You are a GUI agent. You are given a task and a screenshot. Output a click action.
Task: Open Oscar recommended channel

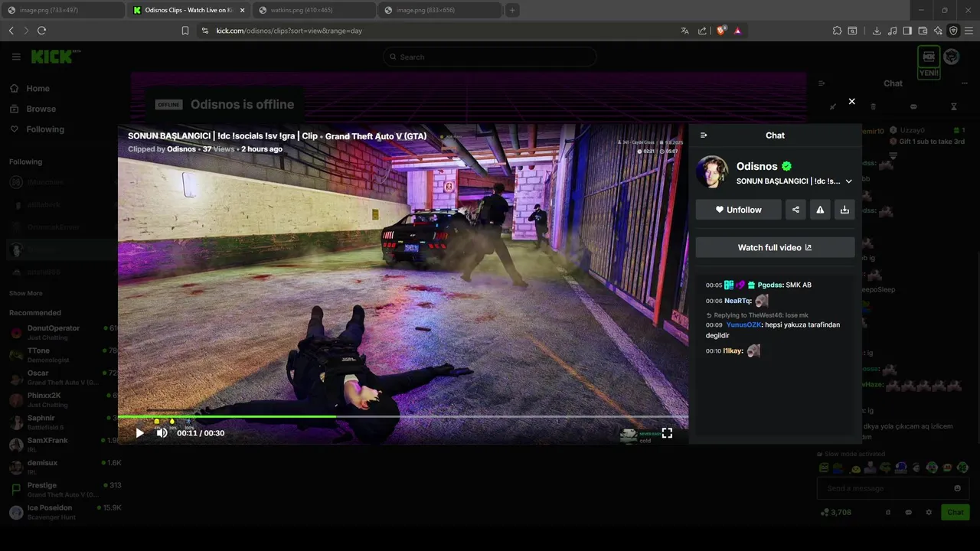coord(63,377)
